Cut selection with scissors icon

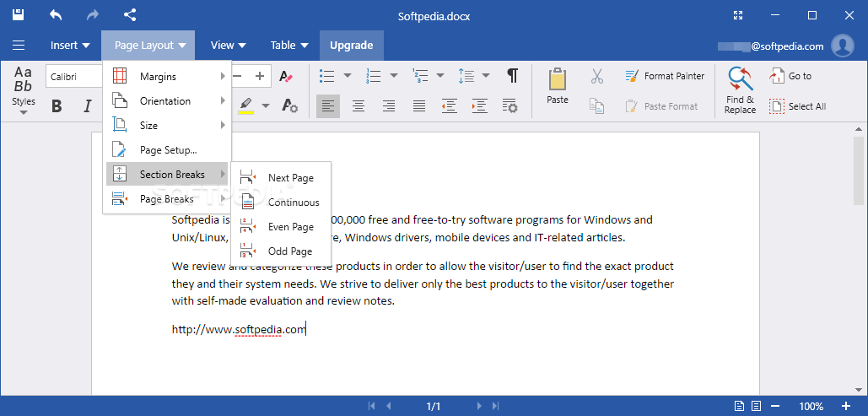[596, 77]
